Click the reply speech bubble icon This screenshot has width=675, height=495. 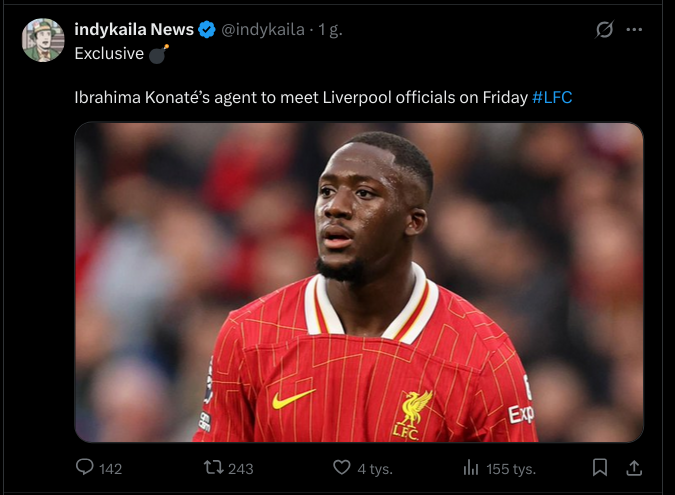pos(85,467)
